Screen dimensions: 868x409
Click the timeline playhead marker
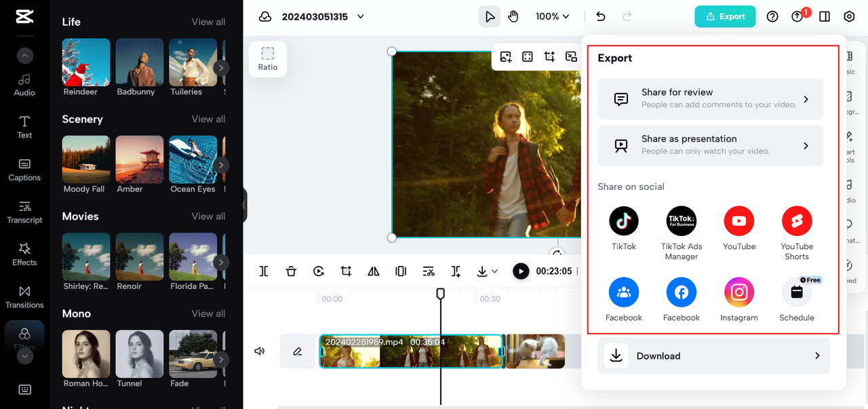[440, 293]
